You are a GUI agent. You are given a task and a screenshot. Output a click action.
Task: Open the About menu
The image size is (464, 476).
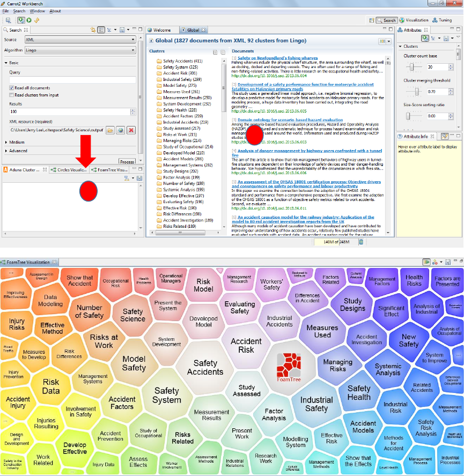click(55, 11)
